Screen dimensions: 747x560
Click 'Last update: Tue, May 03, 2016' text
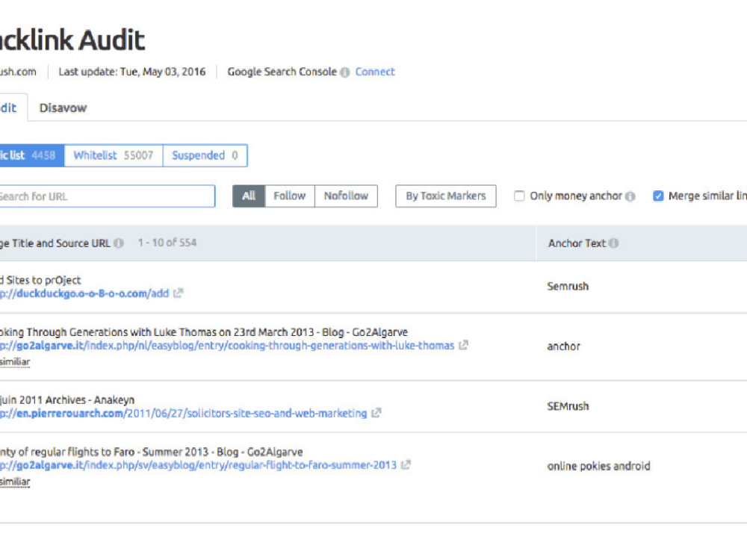click(x=132, y=72)
